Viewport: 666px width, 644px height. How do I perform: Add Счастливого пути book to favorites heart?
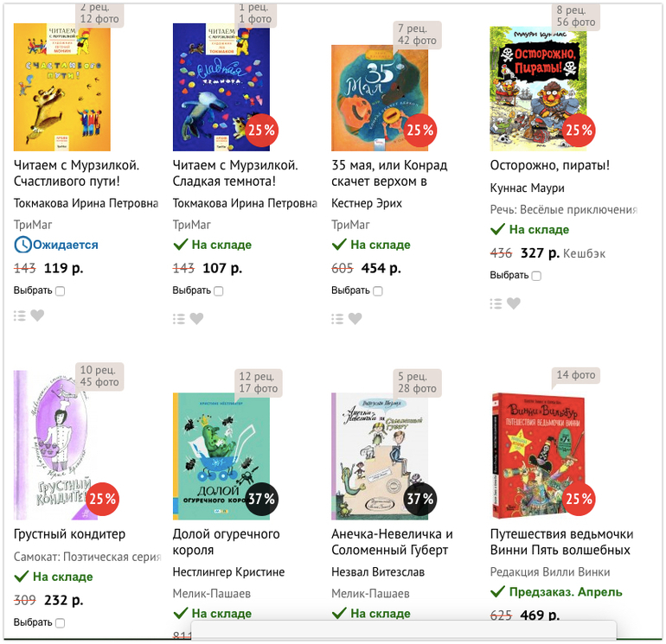coord(37,316)
